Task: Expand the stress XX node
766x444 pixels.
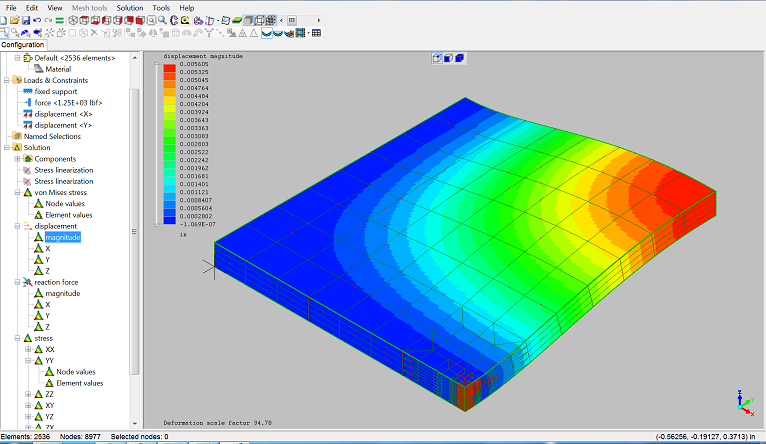Action: [x=28, y=349]
